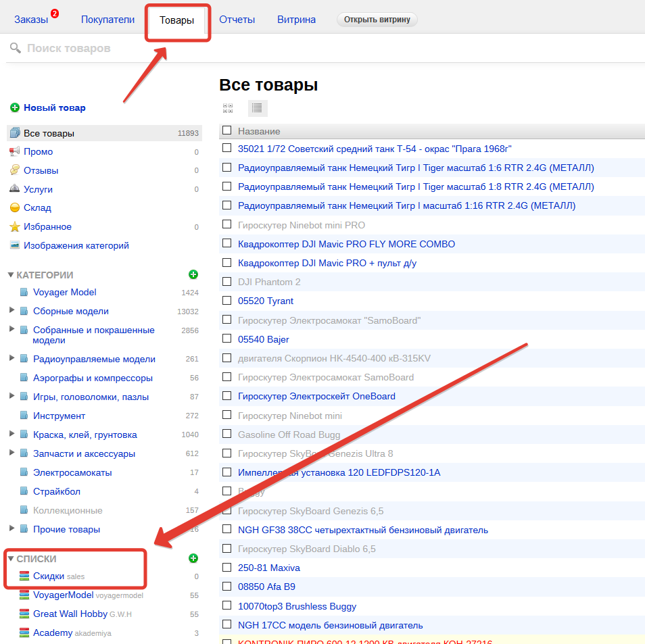Select the list view icon
The width and height of the screenshot is (645, 644).
(258, 108)
